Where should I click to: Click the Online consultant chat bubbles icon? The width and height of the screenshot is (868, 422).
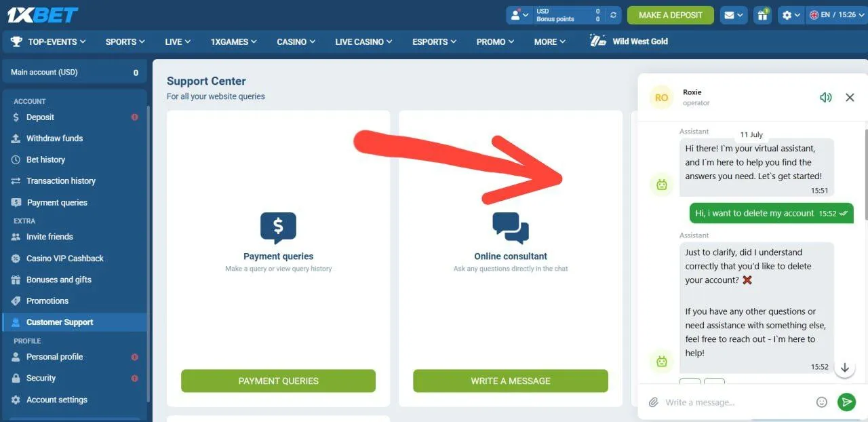tap(511, 229)
